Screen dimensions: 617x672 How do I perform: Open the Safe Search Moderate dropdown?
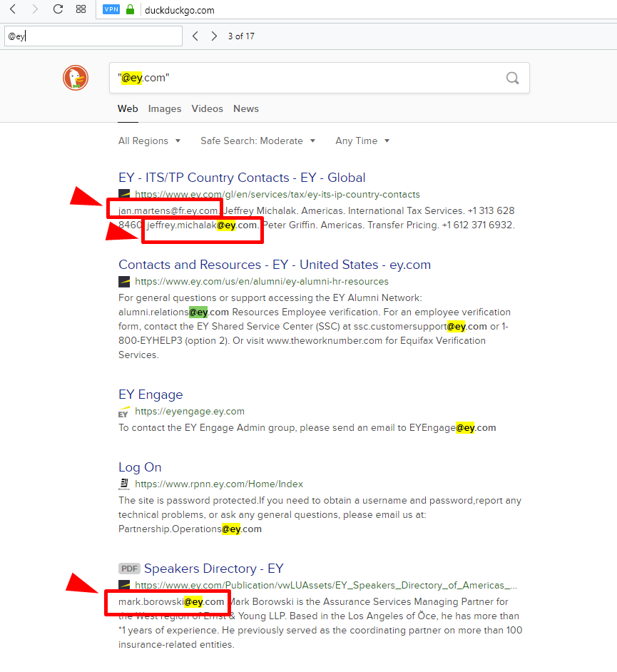257,141
